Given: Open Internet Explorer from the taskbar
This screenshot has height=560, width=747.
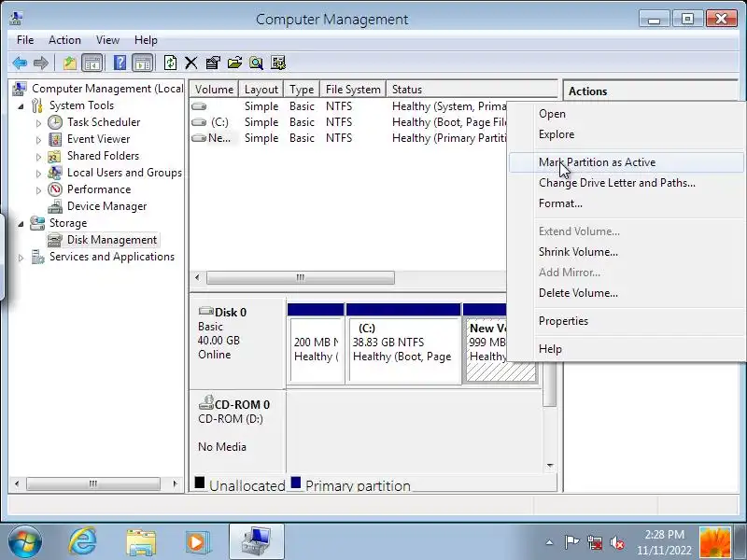Looking at the screenshot, I should pyautogui.click(x=83, y=541).
